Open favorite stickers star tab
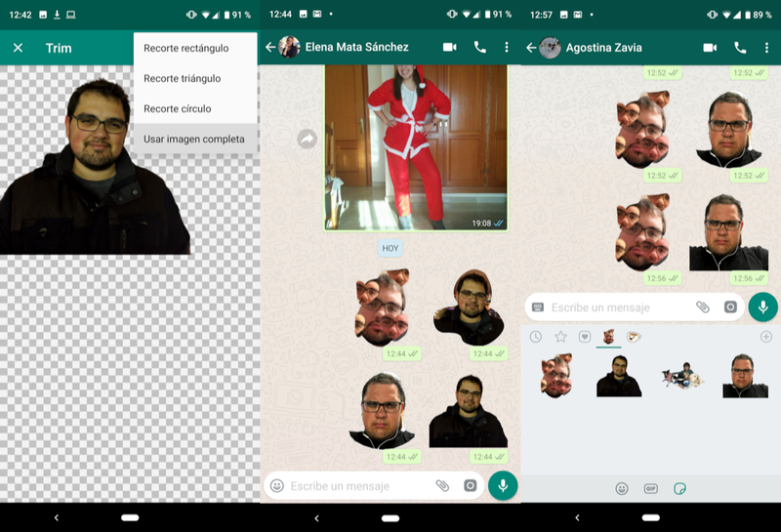The width and height of the screenshot is (781, 532). point(560,337)
